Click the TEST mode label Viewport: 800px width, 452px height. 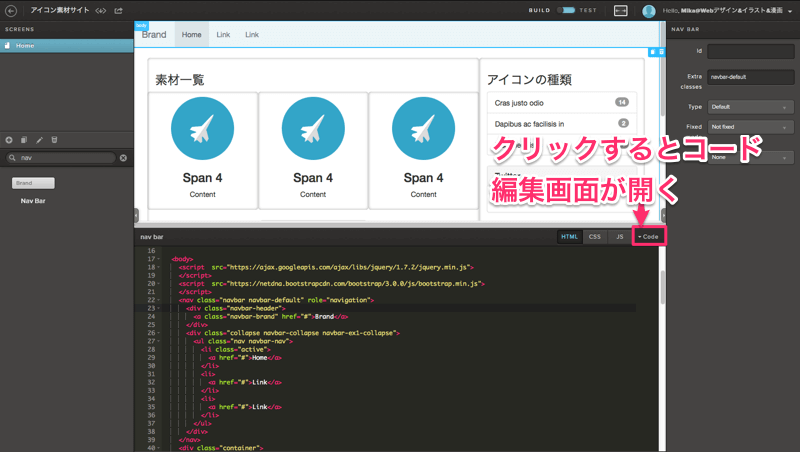pyautogui.click(x=588, y=10)
